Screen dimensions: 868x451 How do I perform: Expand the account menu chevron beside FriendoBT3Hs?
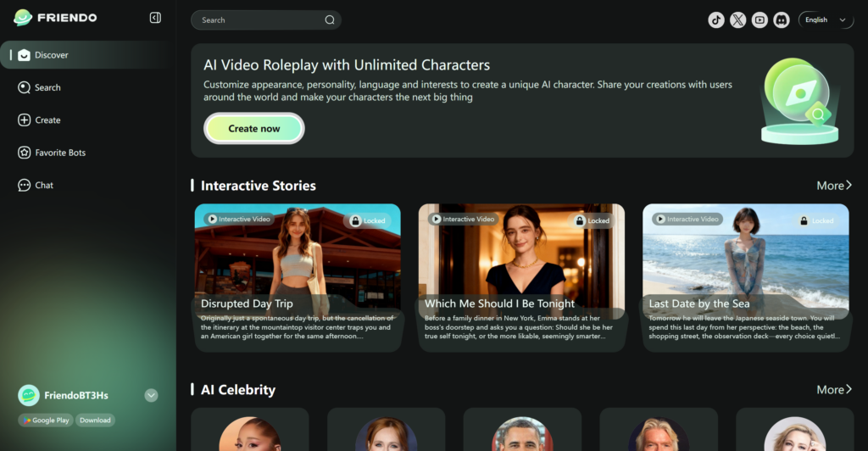click(x=151, y=395)
